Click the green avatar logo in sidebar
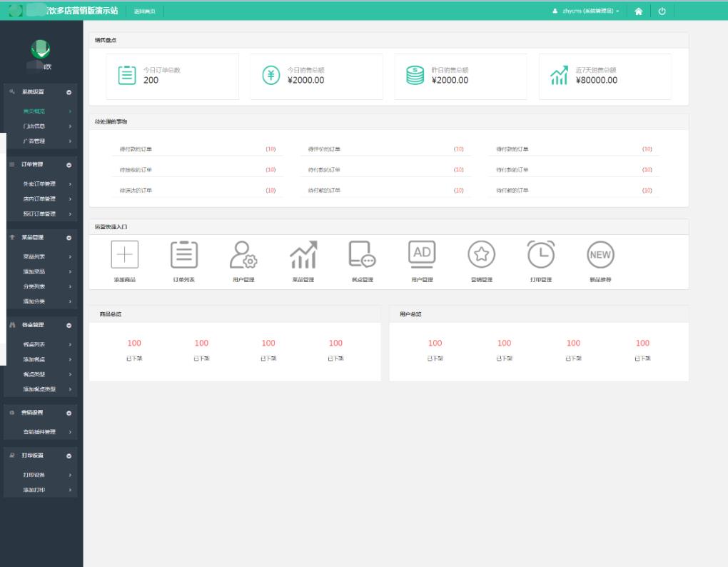 coord(41,49)
